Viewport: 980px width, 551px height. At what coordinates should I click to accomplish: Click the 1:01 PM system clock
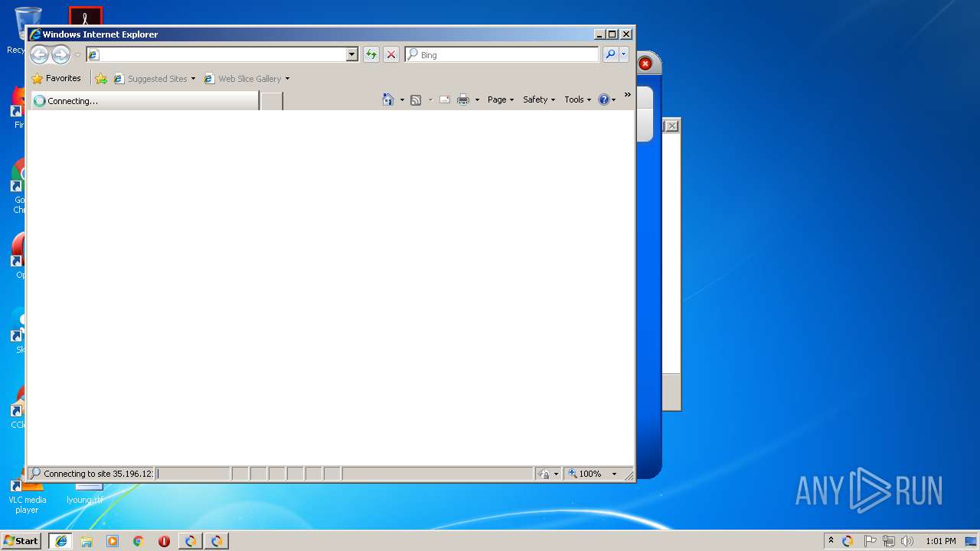(940, 541)
